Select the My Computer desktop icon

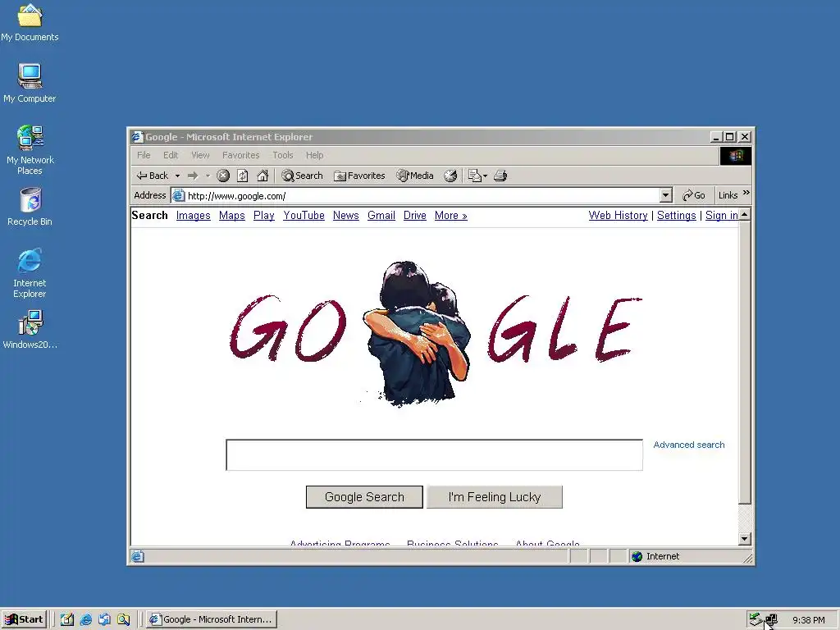tap(30, 83)
